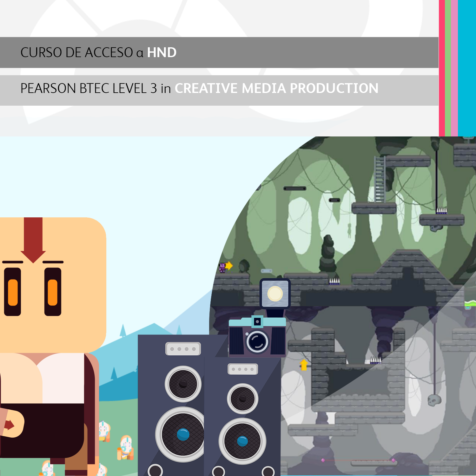Click the yellow right-pointing arrow in game scene
Image resolution: width=476 pixels, height=476 pixels.
pos(229,266)
